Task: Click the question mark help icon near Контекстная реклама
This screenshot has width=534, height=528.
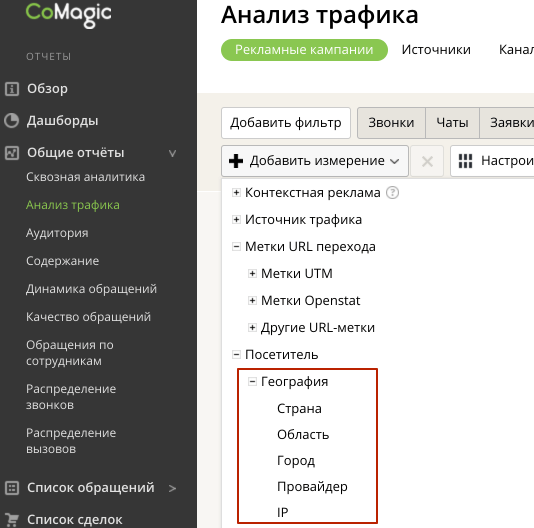Action: click(392, 192)
